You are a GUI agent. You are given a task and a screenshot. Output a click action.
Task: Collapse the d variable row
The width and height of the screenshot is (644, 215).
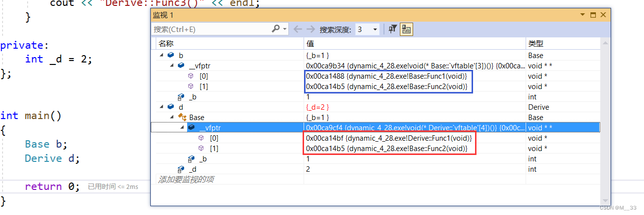click(x=161, y=107)
